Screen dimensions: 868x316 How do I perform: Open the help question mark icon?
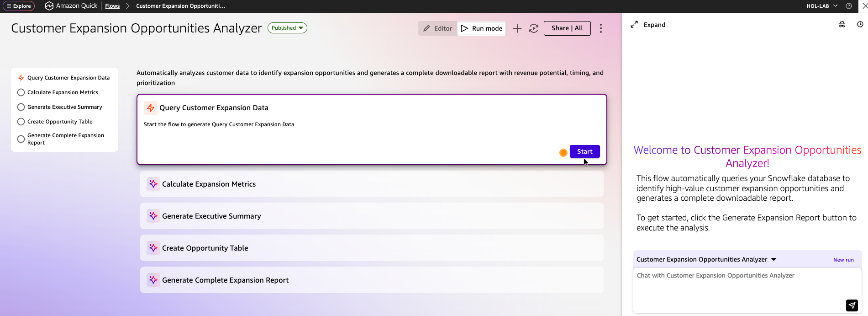(849, 6)
